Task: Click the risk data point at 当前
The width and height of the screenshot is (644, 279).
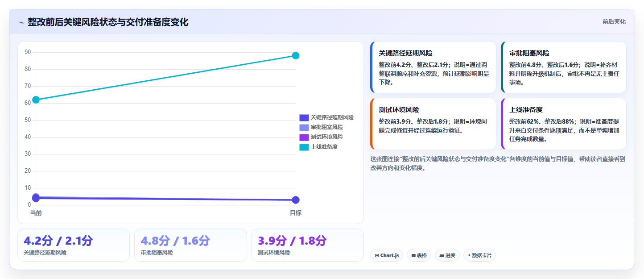Action: point(36,197)
